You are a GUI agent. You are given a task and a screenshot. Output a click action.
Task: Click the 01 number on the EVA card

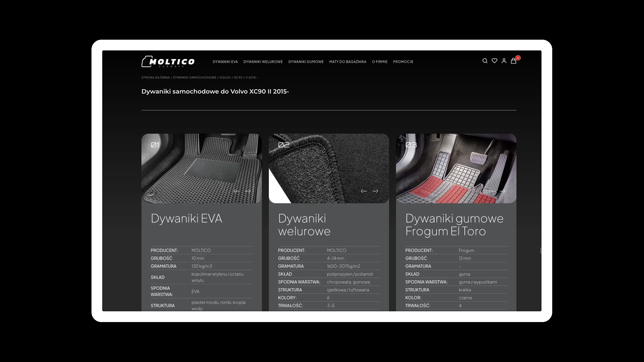(155, 145)
